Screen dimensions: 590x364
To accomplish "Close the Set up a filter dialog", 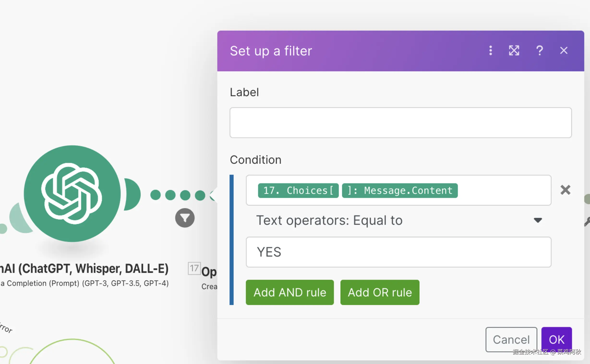I will 564,51.
